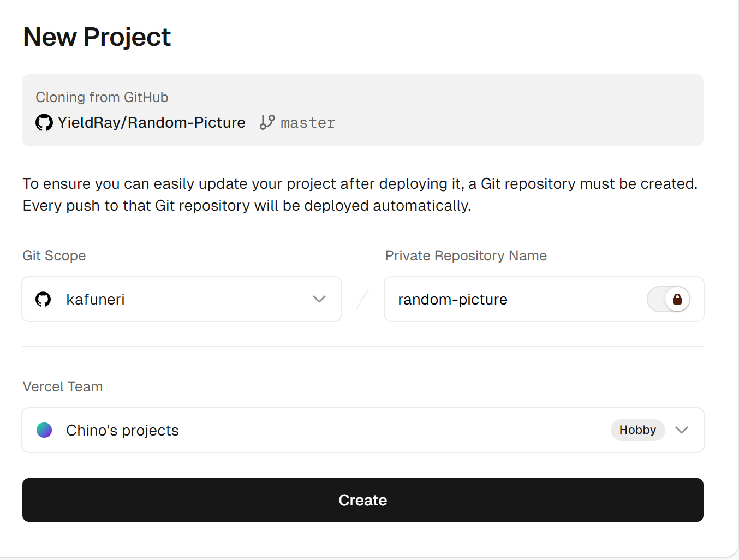The height and width of the screenshot is (560, 739).
Task: Click the git branch icon next to master
Action: pos(267,122)
